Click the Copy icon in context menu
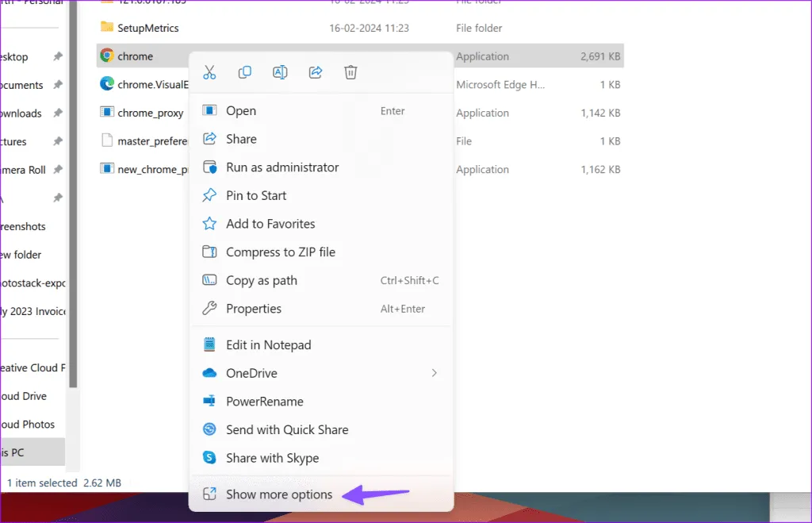The width and height of the screenshot is (812, 523). [x=245, y=73]
